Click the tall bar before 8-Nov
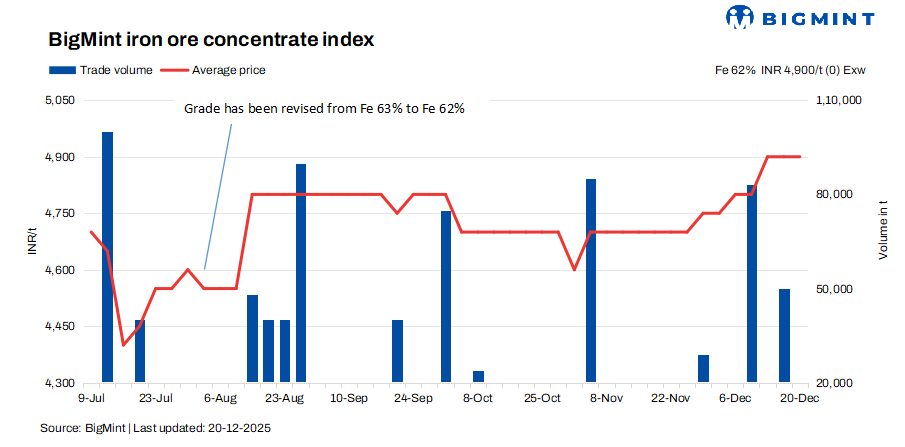Viewport: 905px width, 447px height. point(591,280)
